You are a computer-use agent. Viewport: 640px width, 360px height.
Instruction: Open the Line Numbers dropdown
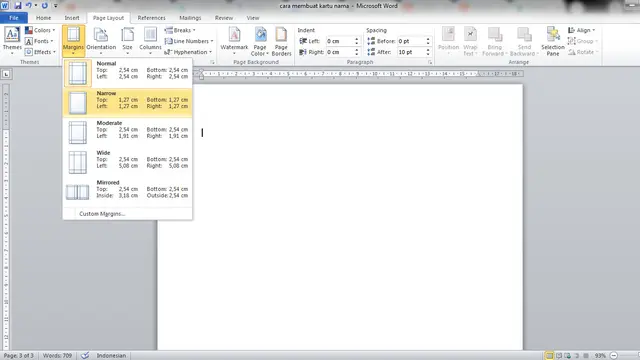coord(189,41)
